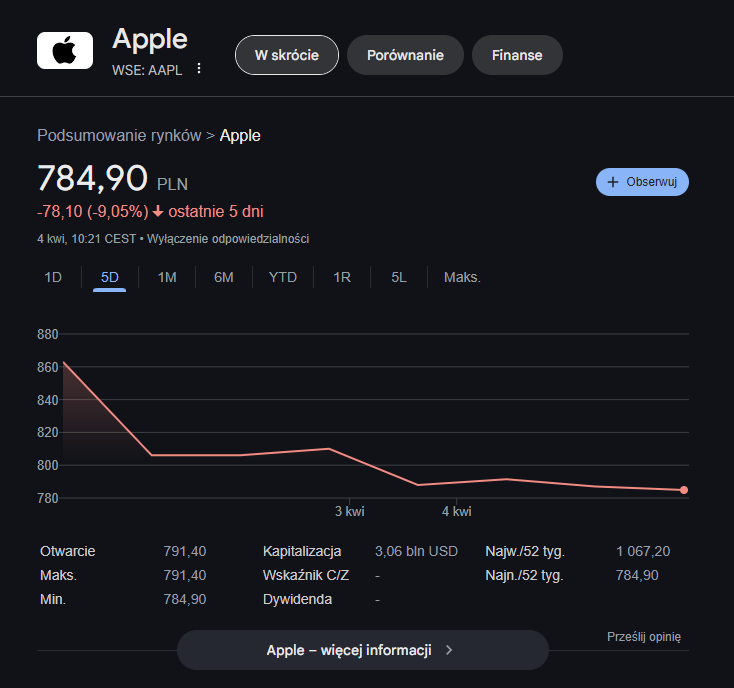Open the Wyłączenie odpowiedzialności link
734x688 pixels.
pyautogui.click(x=228, y=239)
